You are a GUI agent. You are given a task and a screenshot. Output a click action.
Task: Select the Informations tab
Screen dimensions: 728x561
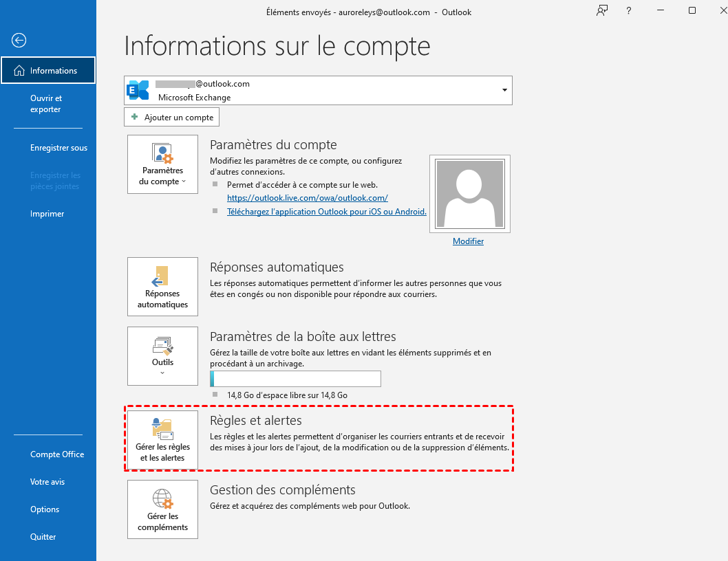(x=48, y=71)
